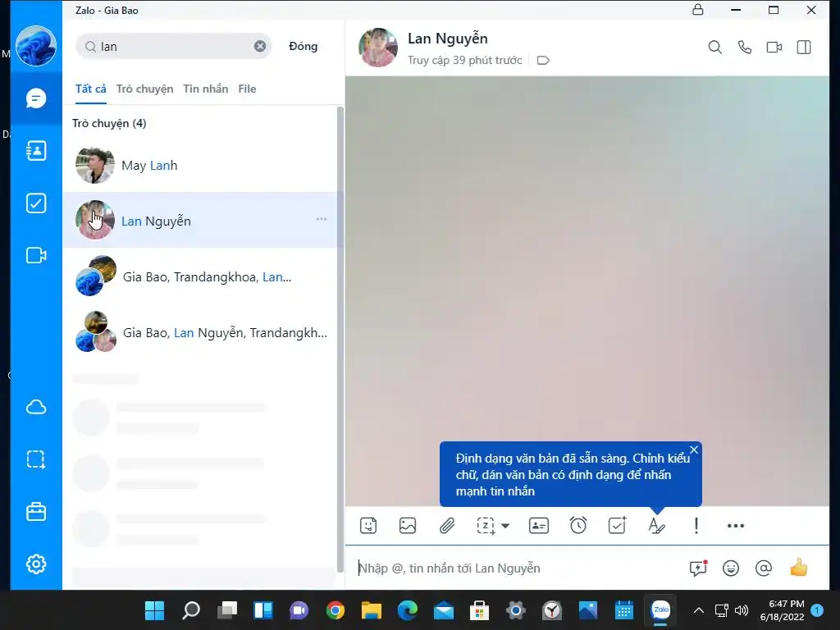This screenshot has width=840, height=630.
Task: Open the Contacts icon in the sidebar
Action: (x=36, y=151)
